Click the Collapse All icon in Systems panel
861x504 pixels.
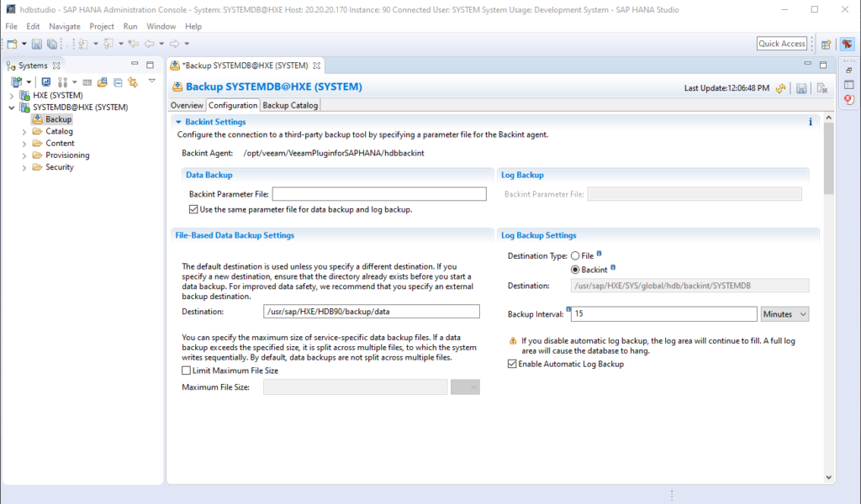118,82
